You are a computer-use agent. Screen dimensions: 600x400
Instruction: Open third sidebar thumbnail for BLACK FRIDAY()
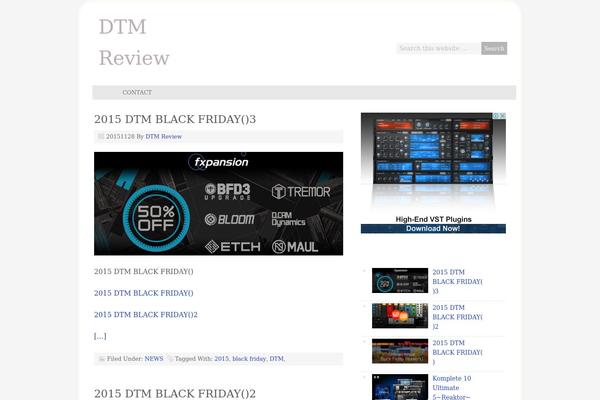[x=400, y=351]
